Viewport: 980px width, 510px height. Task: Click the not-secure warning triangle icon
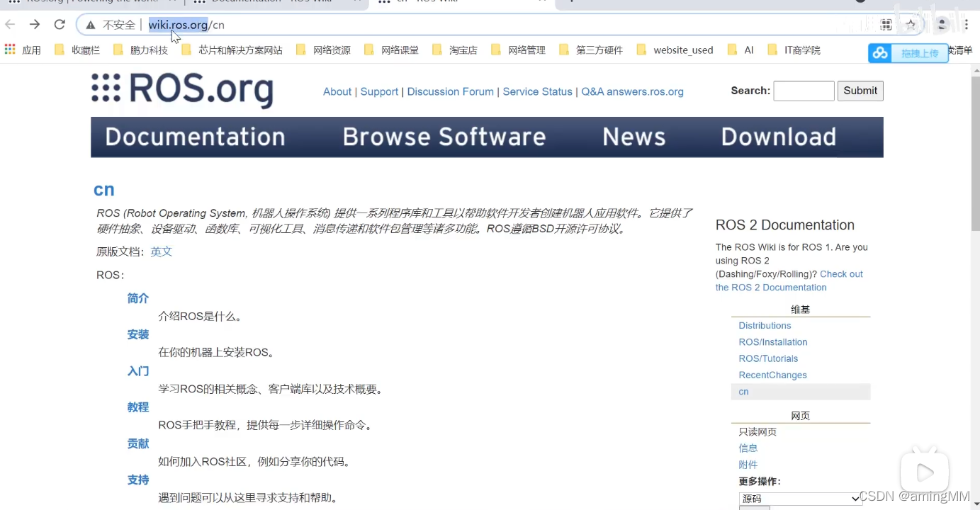(x=91, y=25)
